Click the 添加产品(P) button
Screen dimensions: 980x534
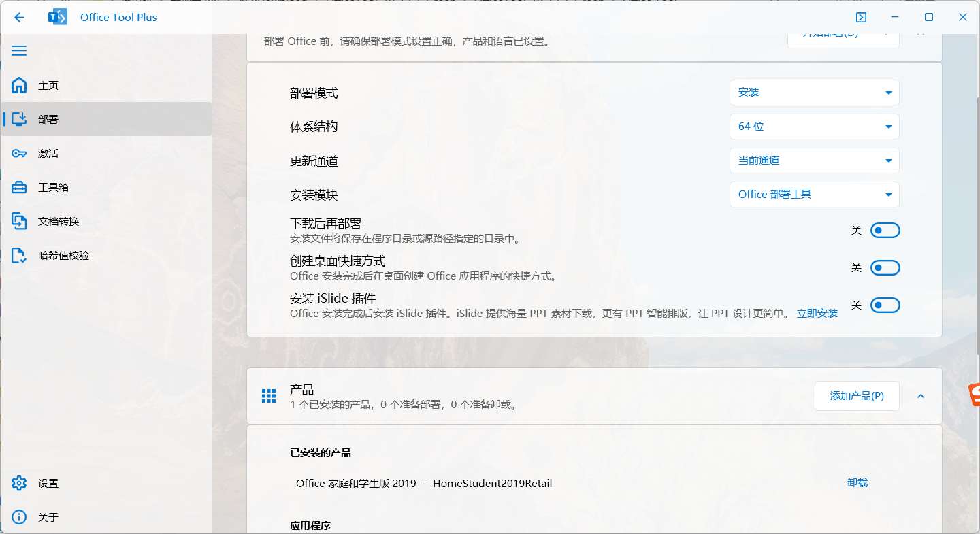[x=857, y=396]
